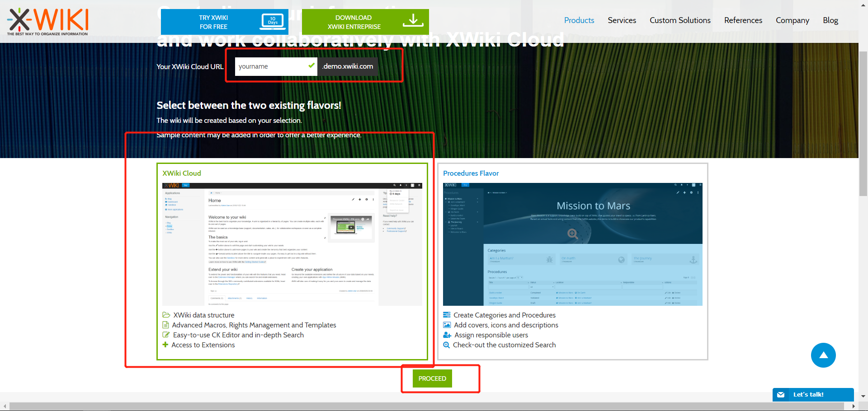This screenshot has height=411, width=868.
Task: Click the green validation checkmark icon
Action: [311, 65]
